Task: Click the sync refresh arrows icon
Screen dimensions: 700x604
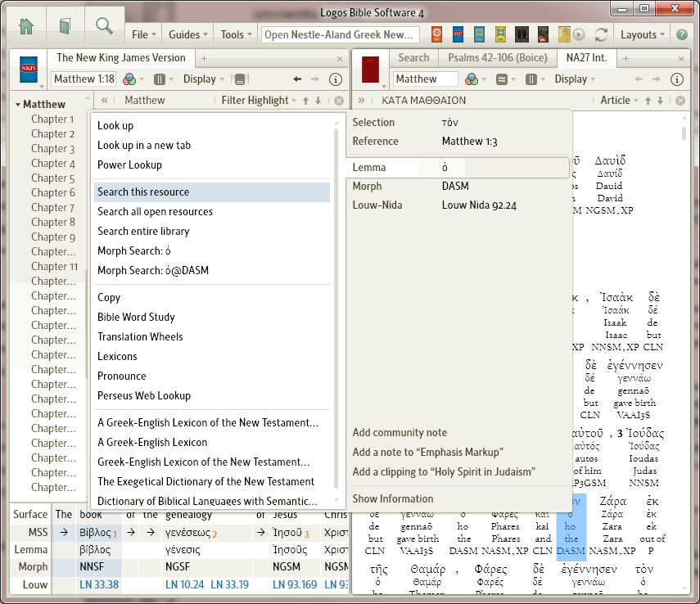Action: (602, 34)
